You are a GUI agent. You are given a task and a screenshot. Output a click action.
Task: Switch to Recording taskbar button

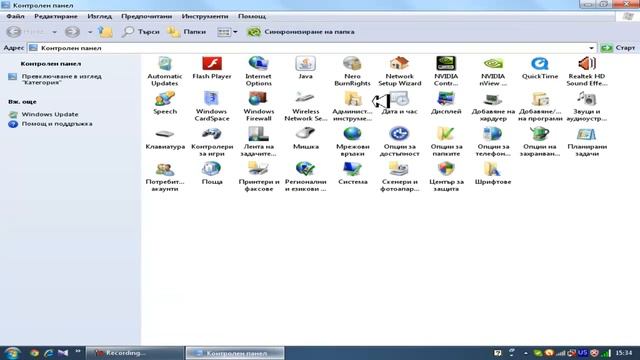135,353
